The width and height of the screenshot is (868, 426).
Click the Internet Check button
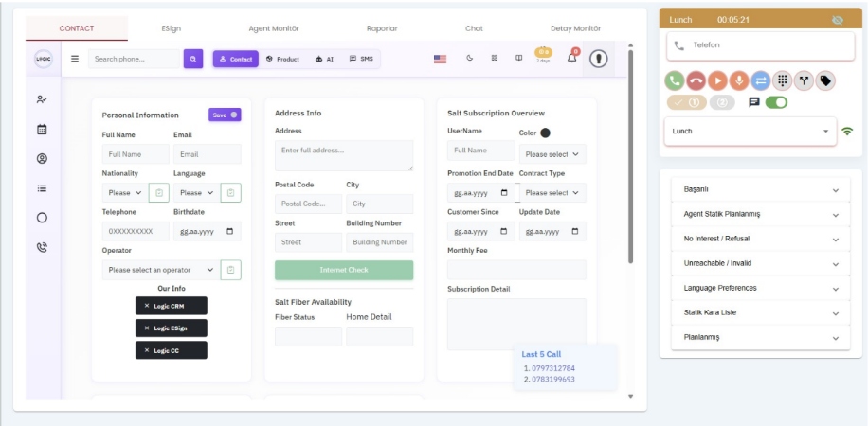pos(344,270)
